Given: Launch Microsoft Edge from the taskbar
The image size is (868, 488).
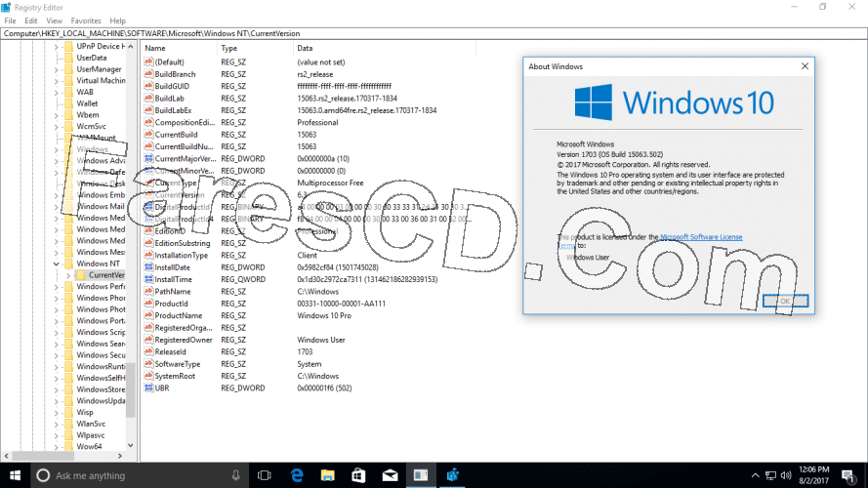Looking at the screenshot, I should [297, 475].
